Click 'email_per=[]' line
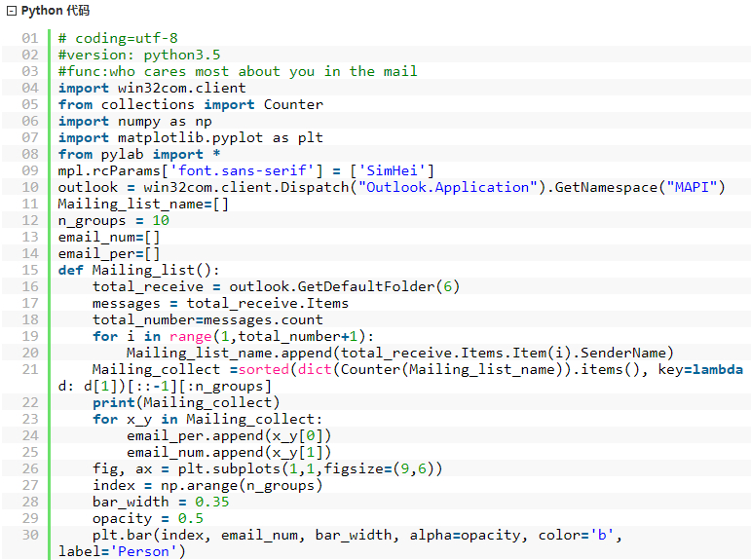This screenshot has width=751, height=560. tap(109, 253)
